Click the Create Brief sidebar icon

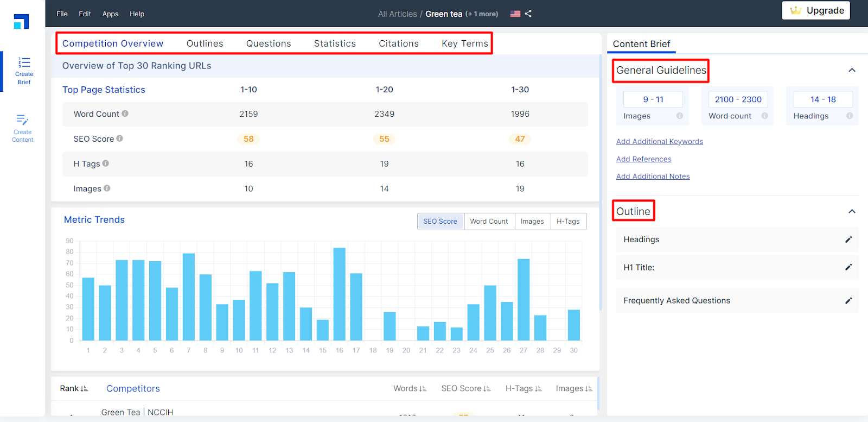point(24,71)
